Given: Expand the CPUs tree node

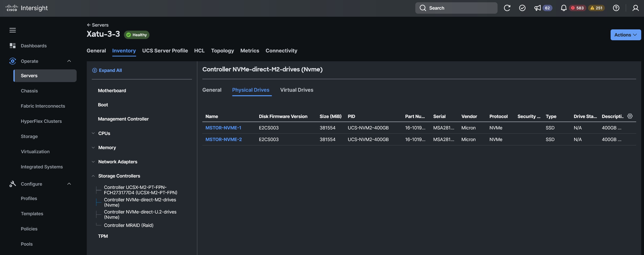Looking at the screenshot, I should click(x=93, y=133).
